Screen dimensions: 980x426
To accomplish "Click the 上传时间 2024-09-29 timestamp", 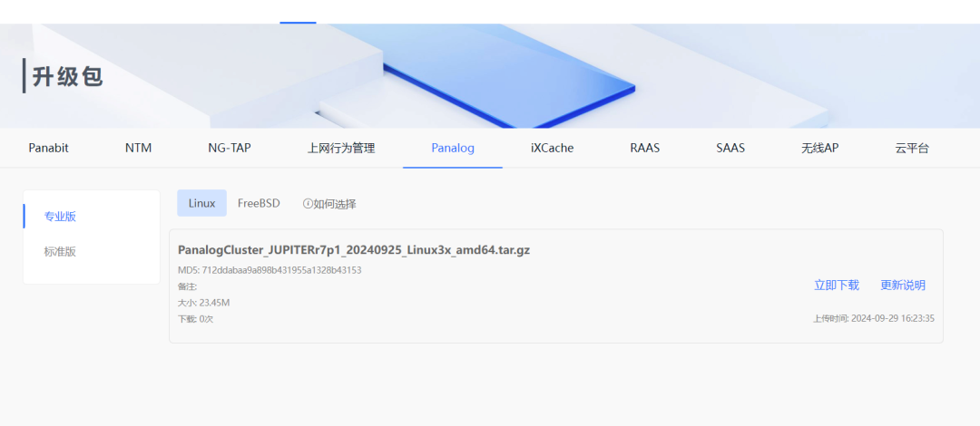I will 873,318.
